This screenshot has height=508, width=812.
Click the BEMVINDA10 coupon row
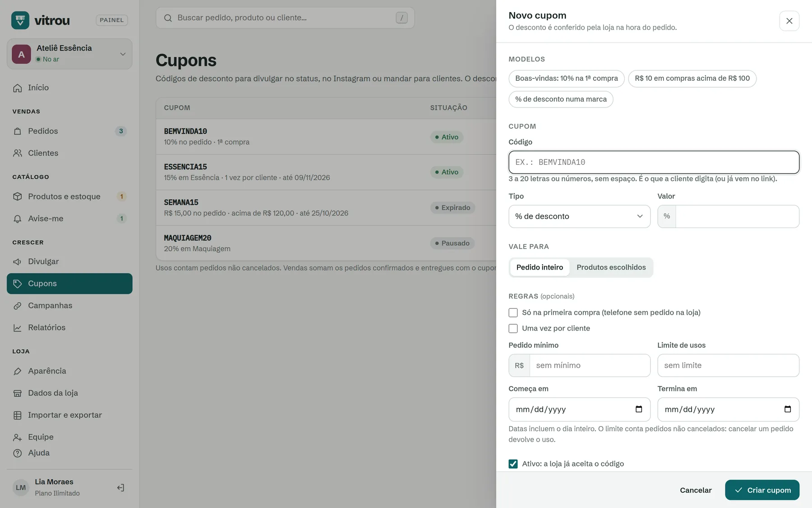pyautogui.click(x=326, y=136)
